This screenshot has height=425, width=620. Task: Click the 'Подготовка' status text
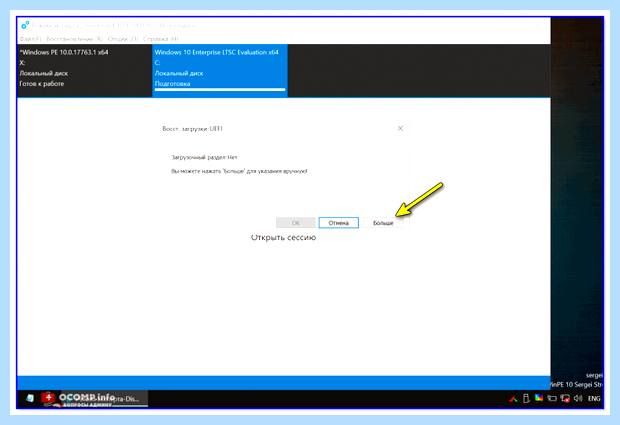point(172,84)
